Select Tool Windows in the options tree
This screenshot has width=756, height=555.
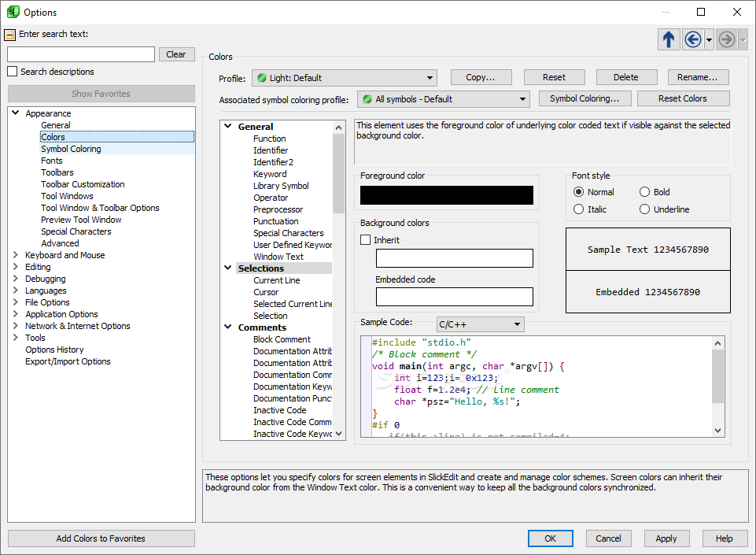tap(67, 196)
